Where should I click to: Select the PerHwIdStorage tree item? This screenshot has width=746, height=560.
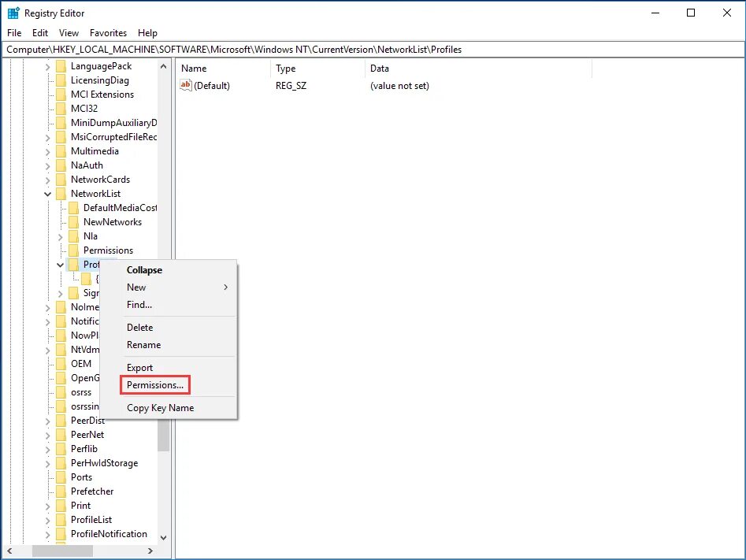104,463
